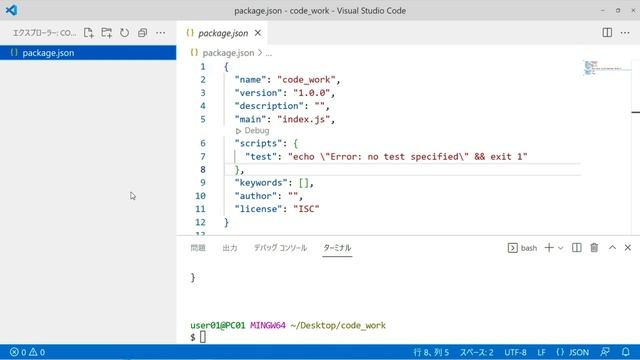Split the editor to the right
Viewport: 640px width, 360px height.
pos(607,33)
